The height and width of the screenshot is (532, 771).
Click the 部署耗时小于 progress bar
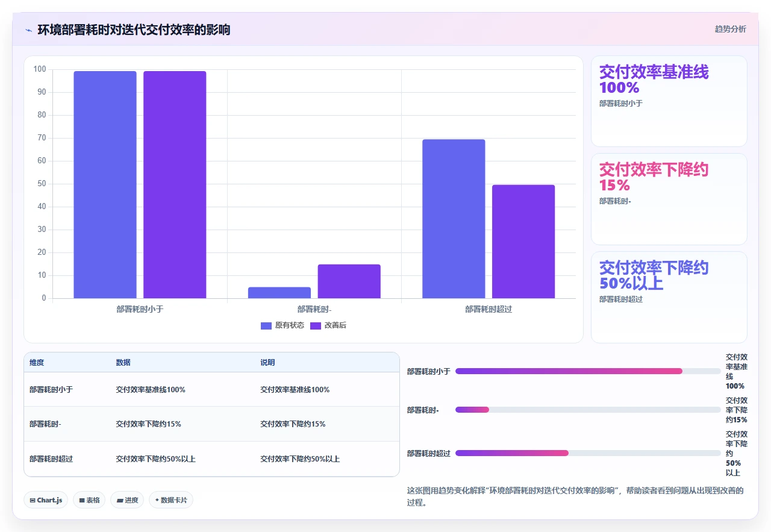tap(588, 371)
